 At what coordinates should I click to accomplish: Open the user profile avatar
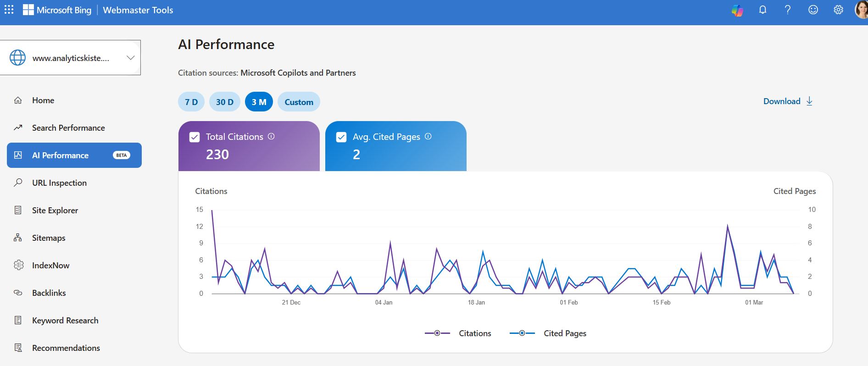tap(861, 10)
